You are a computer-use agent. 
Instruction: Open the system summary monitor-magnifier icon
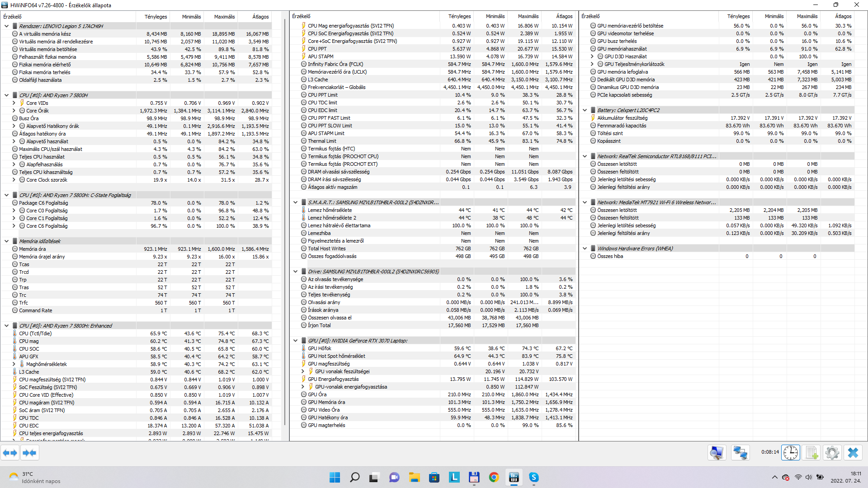coord(717,452)
